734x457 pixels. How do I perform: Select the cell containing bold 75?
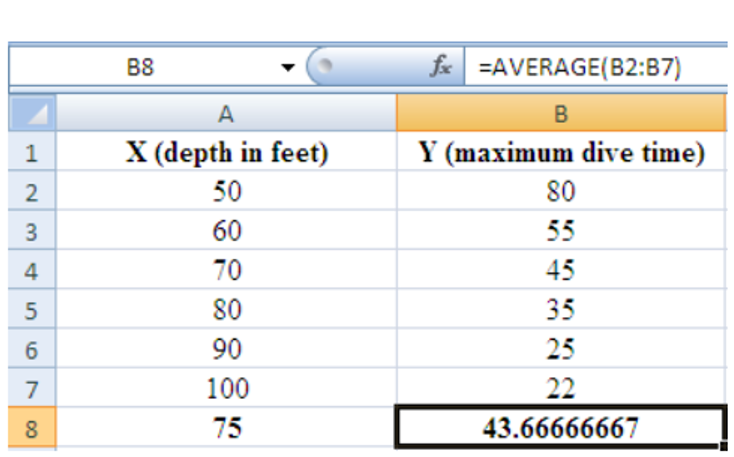[226, 427]
